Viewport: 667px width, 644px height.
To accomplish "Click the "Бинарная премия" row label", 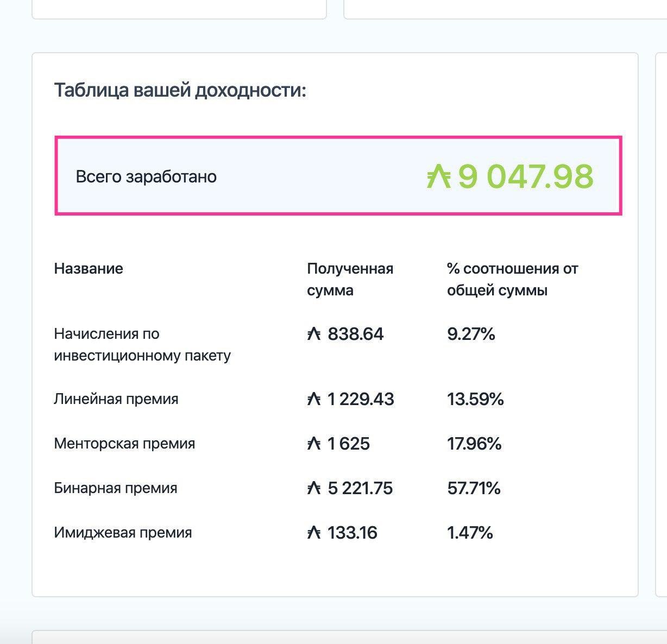I will point(116,488).
